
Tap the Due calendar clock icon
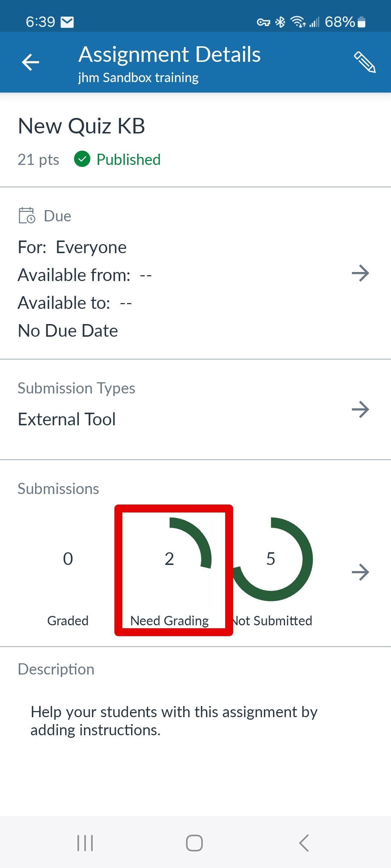27,216
